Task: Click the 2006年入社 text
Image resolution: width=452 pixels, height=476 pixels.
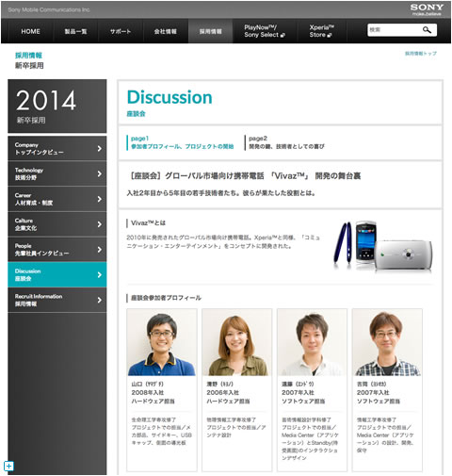Action: 222,393
